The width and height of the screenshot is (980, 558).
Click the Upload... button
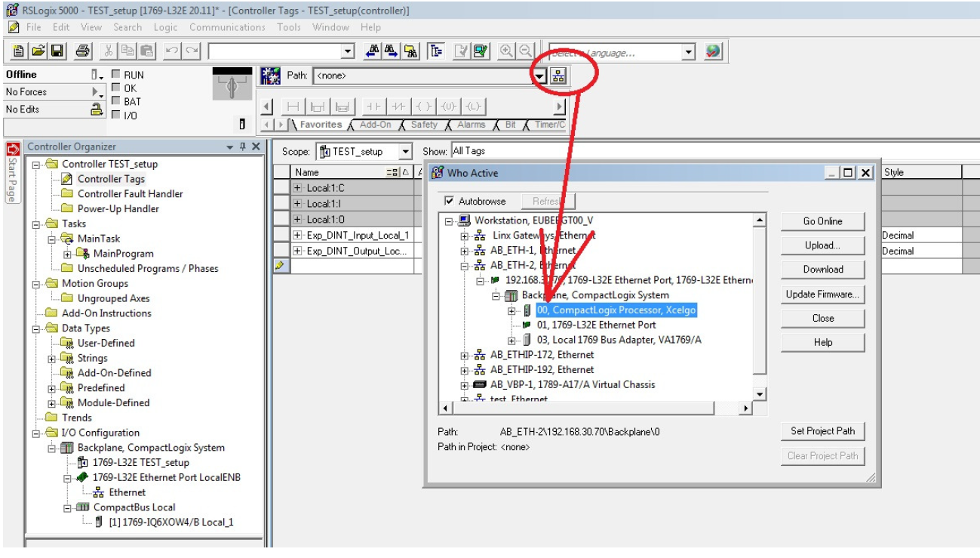[822, 245]
